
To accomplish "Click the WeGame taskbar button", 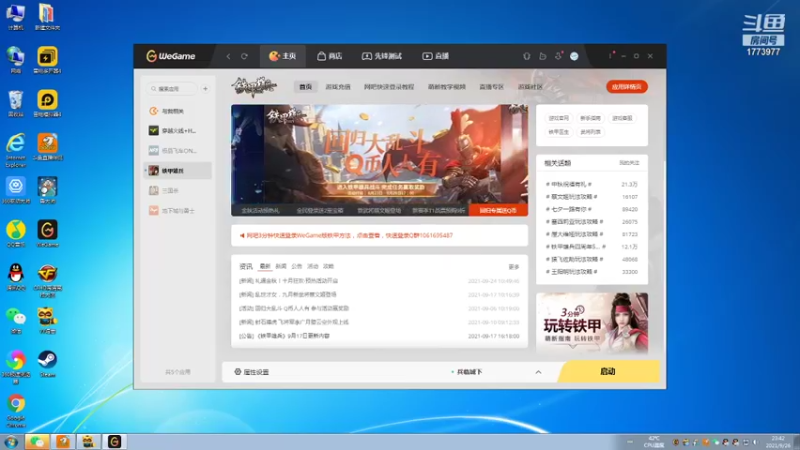I will pyautogui.click(x=114, y=441).
